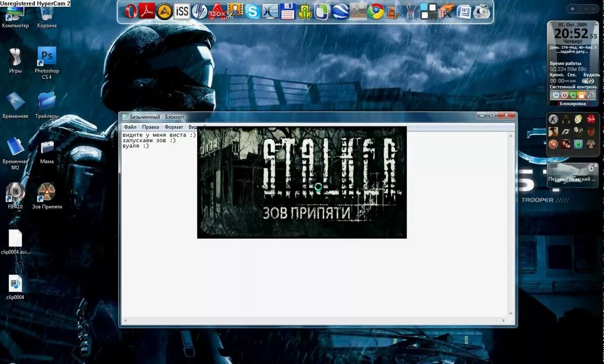Select the FIFA10 shortcut
The width and height of the screenshot is (604, 364).
click(15, 196)
